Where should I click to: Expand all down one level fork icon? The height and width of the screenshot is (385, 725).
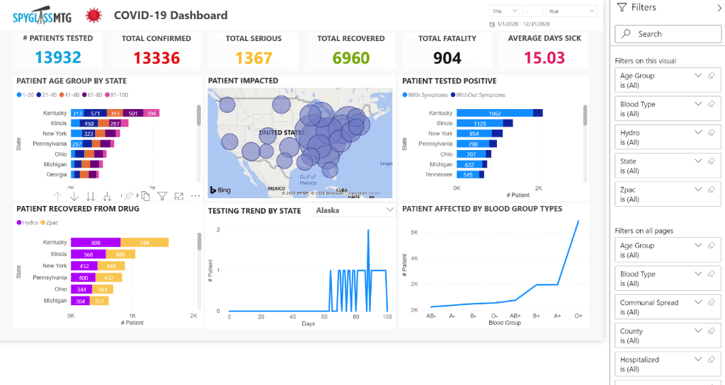pos(107,196)
